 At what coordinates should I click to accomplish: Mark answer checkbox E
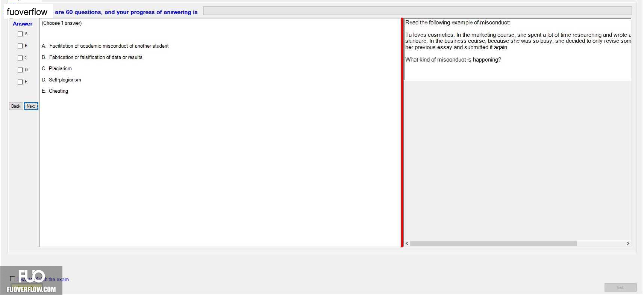click(x=20, y=82)
